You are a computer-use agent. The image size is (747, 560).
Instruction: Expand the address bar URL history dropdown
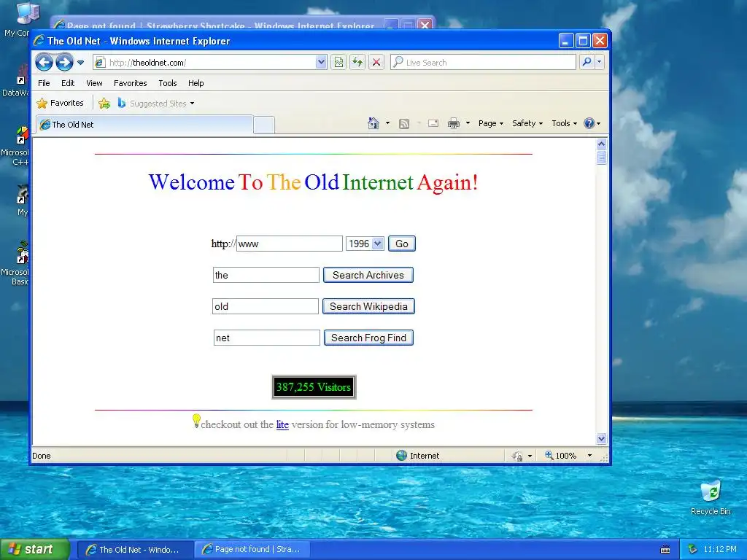coord(321,63)
